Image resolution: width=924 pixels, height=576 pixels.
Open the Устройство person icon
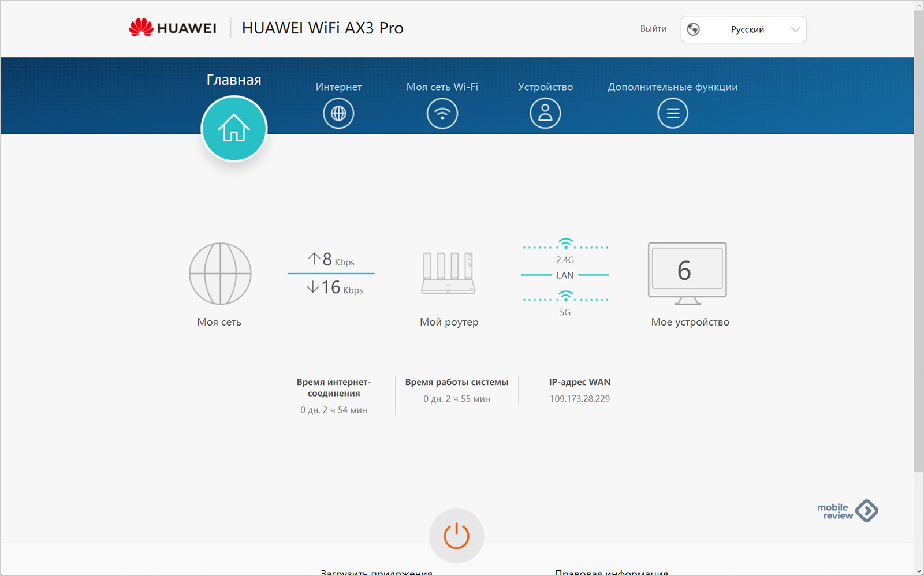click(x=545, y=113)
